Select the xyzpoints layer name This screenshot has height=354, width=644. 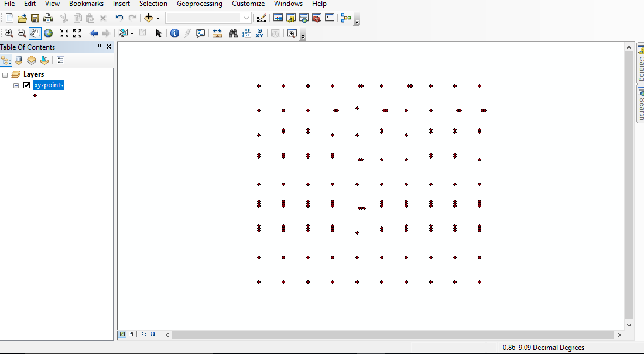(49, 85)
